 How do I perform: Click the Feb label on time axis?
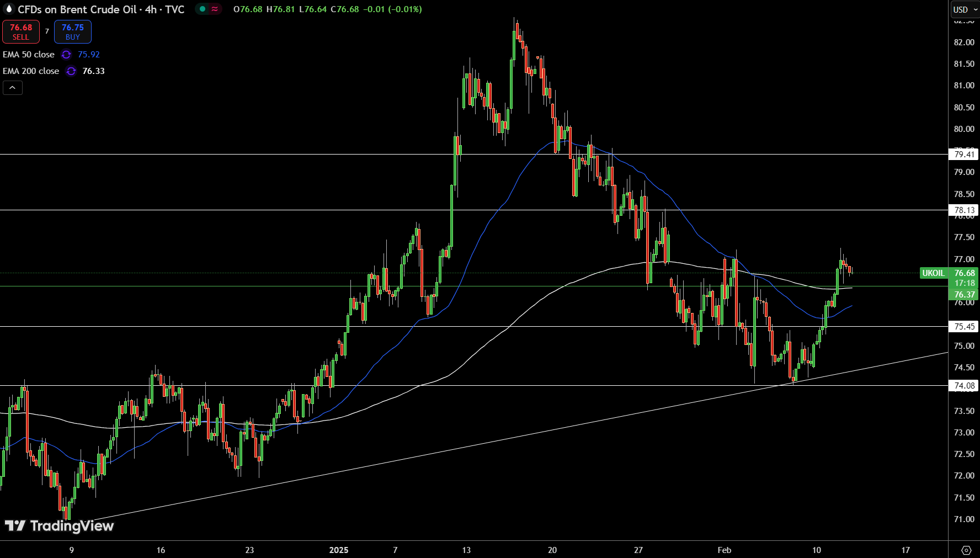coord(725,550)
